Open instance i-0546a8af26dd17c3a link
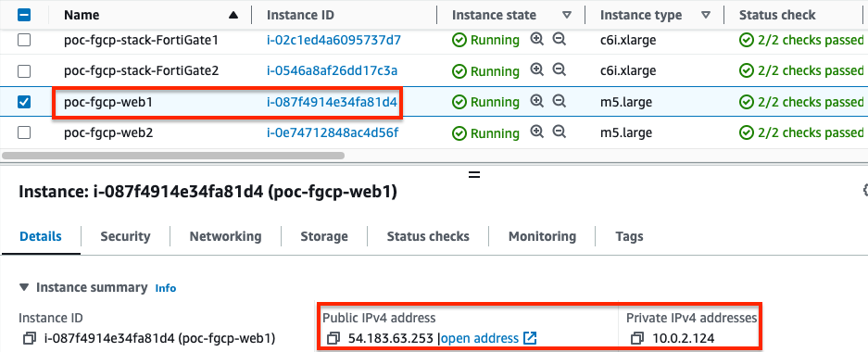 [x=333, y=70]
